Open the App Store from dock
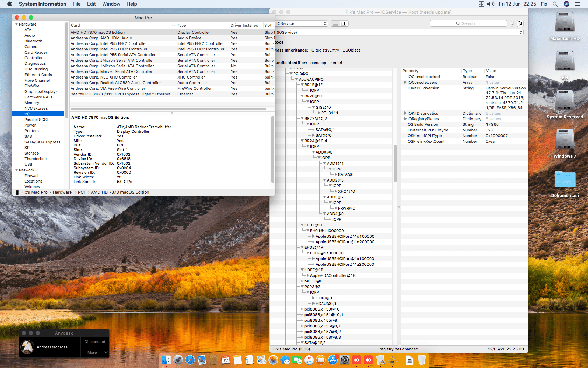 point(333,360)
